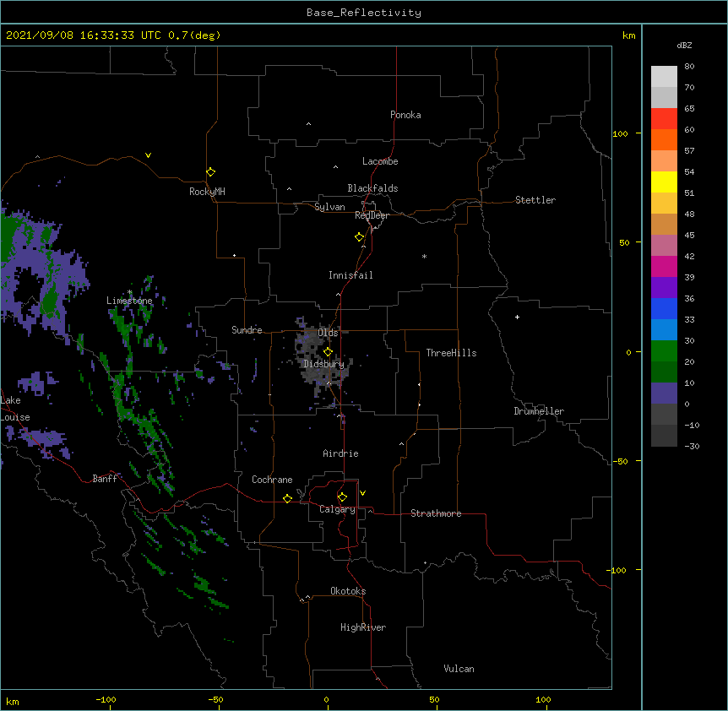Click the yellow marker at Calgary

[342, 497]
